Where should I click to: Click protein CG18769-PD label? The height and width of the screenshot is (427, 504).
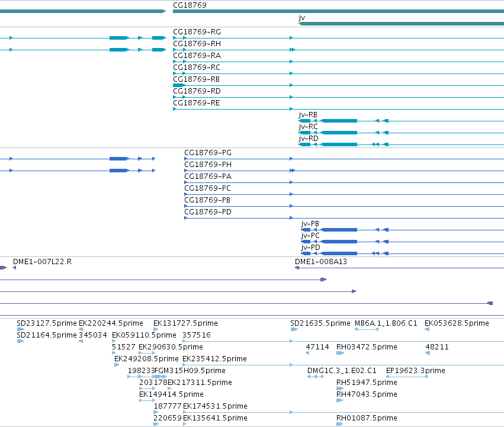[x=208, y=212]
